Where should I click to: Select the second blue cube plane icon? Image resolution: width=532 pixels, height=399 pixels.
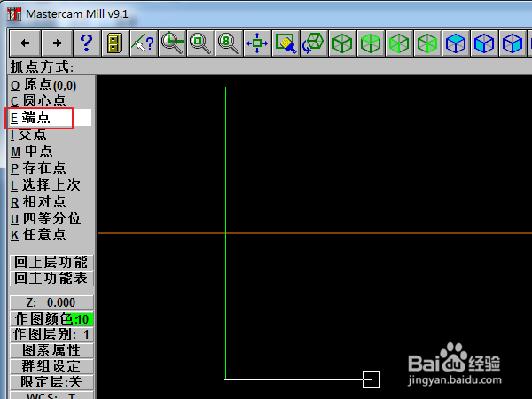[x=484, y=43]
